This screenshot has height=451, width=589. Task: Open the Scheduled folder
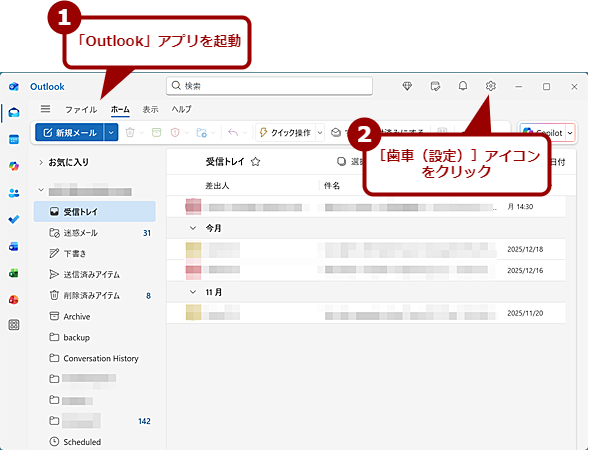pyautogui.click(x=95, y=442)
